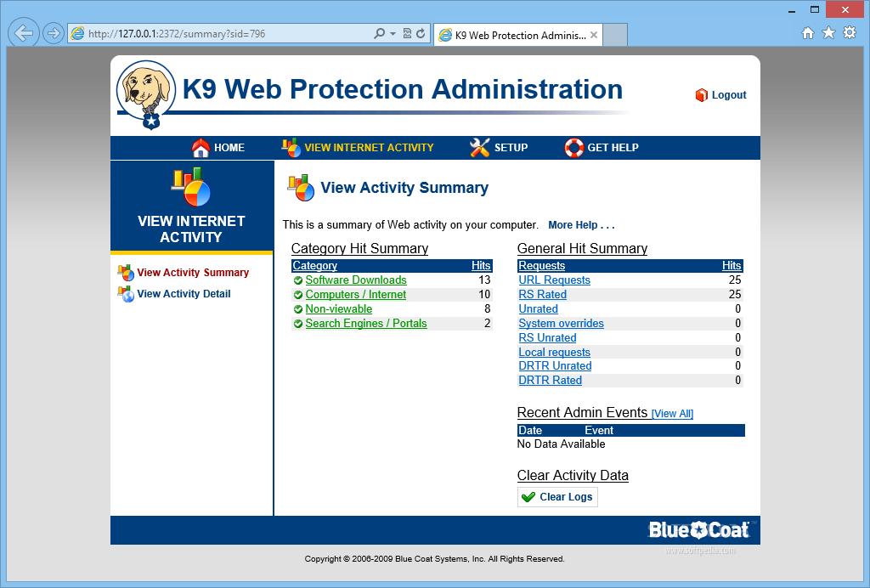Click the Logout link

coord(729,95)
